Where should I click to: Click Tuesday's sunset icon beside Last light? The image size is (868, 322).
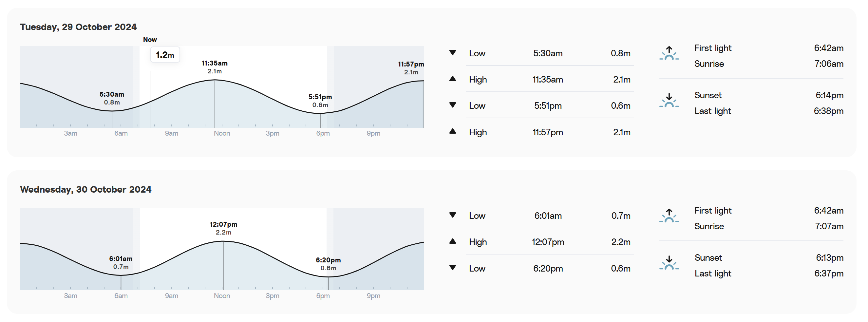coord(669,100)
